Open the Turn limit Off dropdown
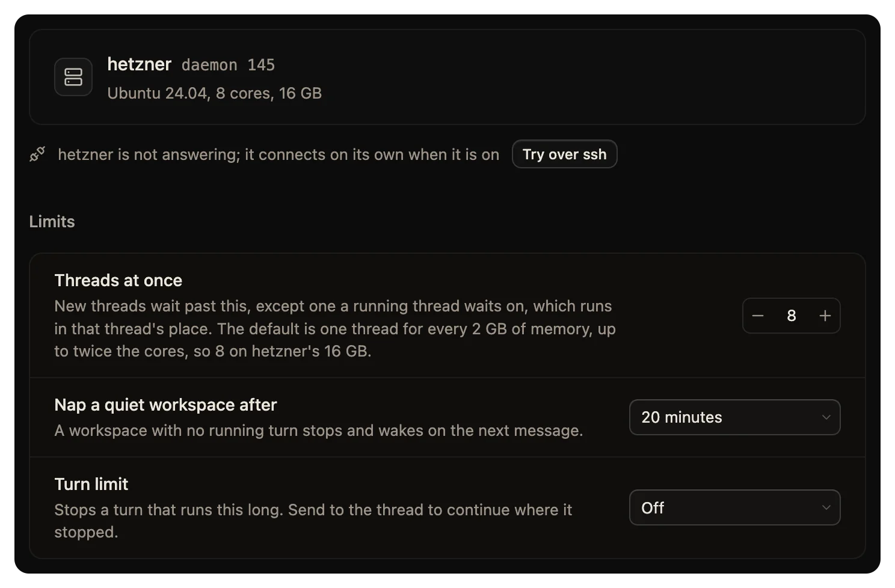 (x=734, y=507)
